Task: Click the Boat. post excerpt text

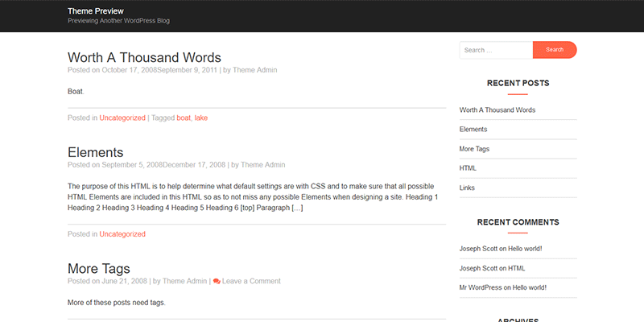Action: (x=76, y=92)
